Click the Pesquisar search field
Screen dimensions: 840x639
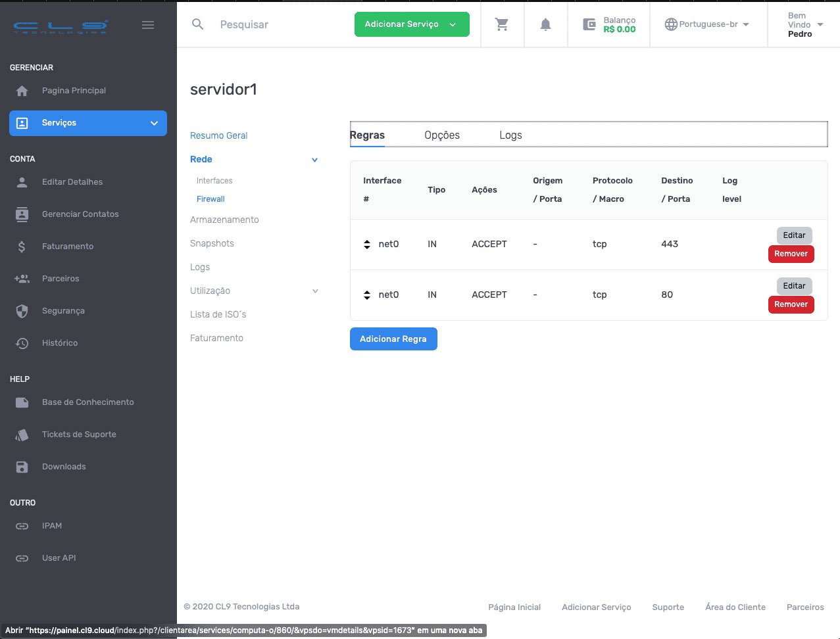pos(276,24)
